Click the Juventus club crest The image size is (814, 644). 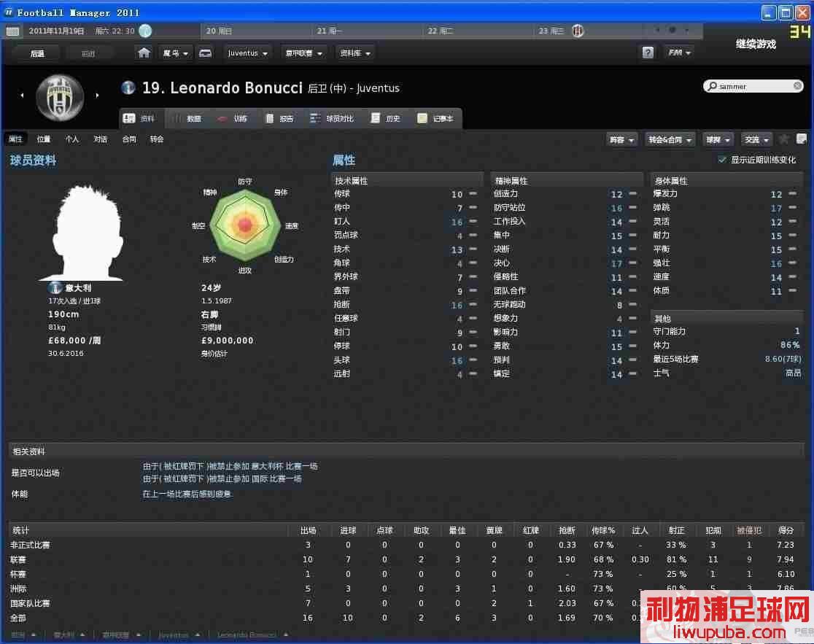coord(60,97)
